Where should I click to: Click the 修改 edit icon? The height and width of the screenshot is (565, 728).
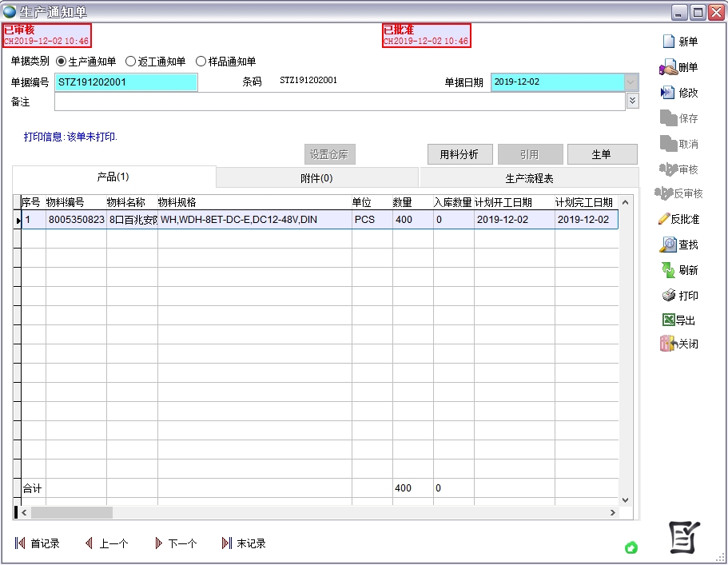[680, 92]
